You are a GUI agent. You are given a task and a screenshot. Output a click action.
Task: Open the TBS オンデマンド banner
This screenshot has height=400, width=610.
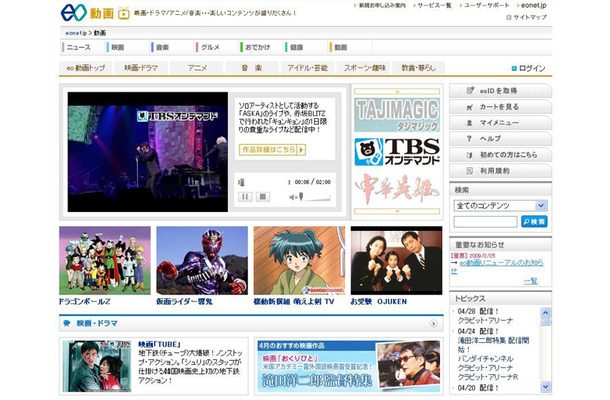click(x=397, y=152)
